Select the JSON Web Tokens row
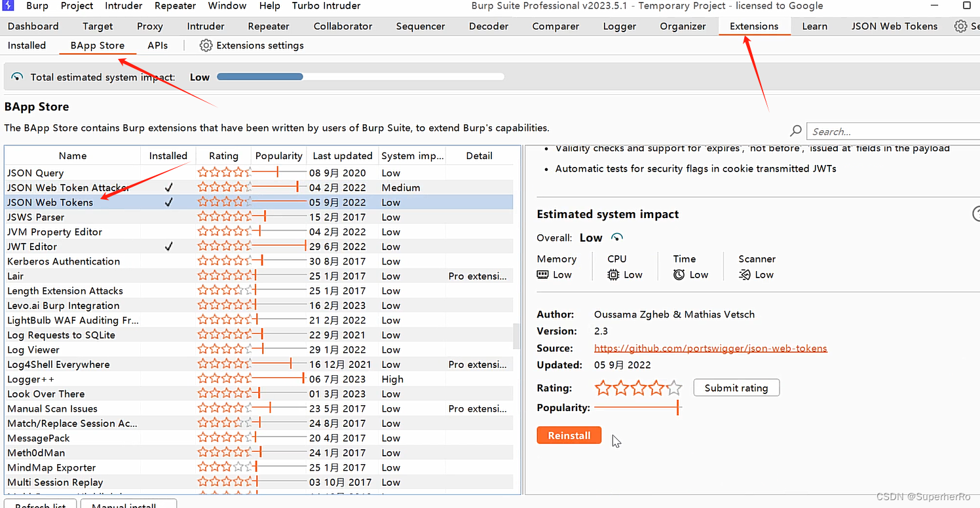This screenshot has width=980, height=508. [x=259, y=202]
